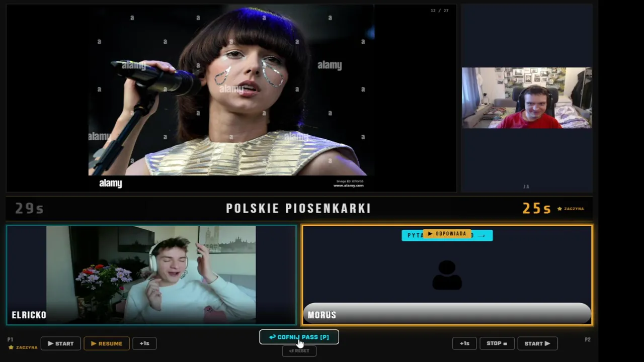
Task: Select the MORUS name bar
Action: coord(447,314)
